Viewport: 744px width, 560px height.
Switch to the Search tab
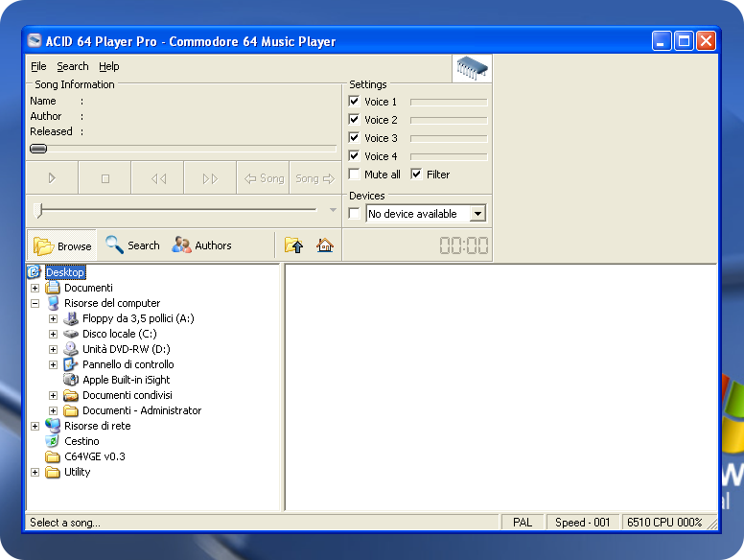(132, 245)
